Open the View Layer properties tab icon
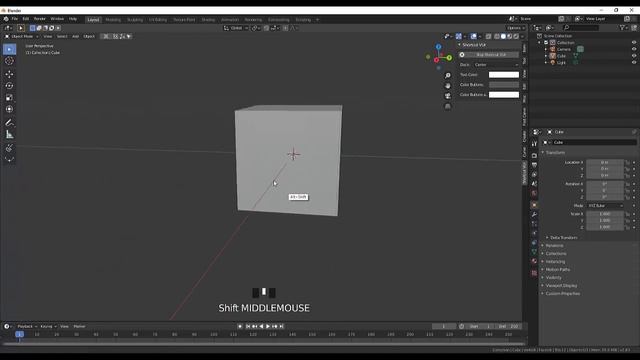Viewport: 640px width, 360px height. (x=534, y=174)
